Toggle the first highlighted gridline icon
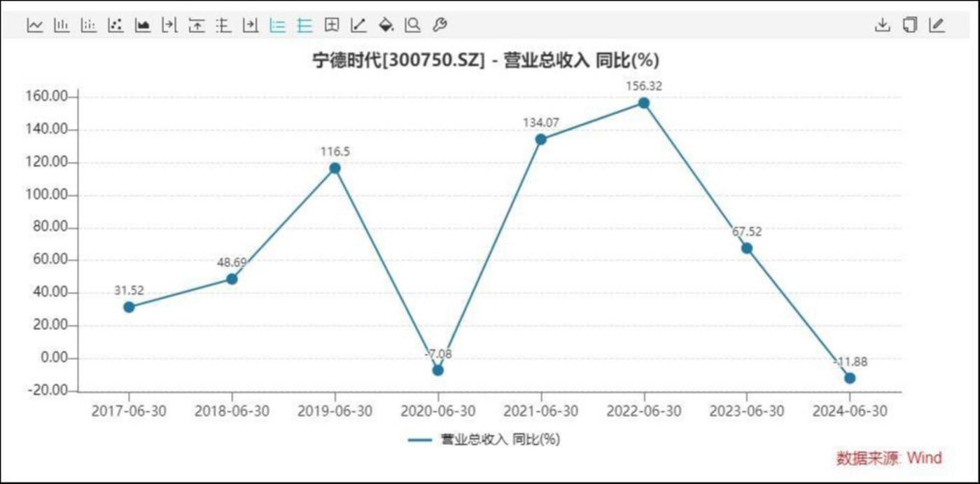The image size is (980, 484). [278, 25]
